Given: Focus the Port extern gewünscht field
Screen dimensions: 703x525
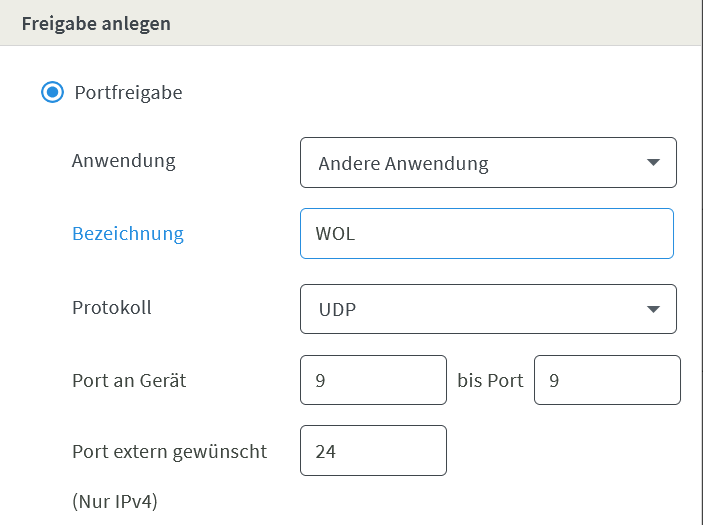Looking at the screenshot, I should click(x=373, y=451).
